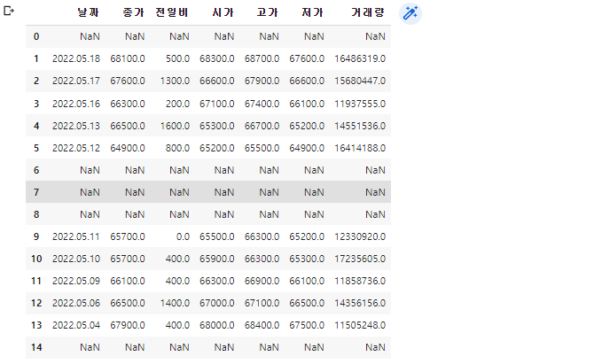This screenshot has height=364, width=594.
Task: Click date cell 2022.05.06
Action: click(x=76, y=303)
